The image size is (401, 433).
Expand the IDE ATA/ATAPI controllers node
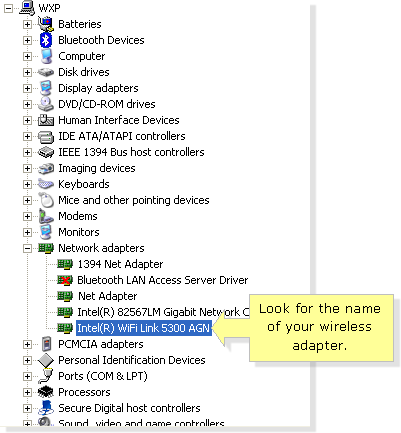[27, 136]
